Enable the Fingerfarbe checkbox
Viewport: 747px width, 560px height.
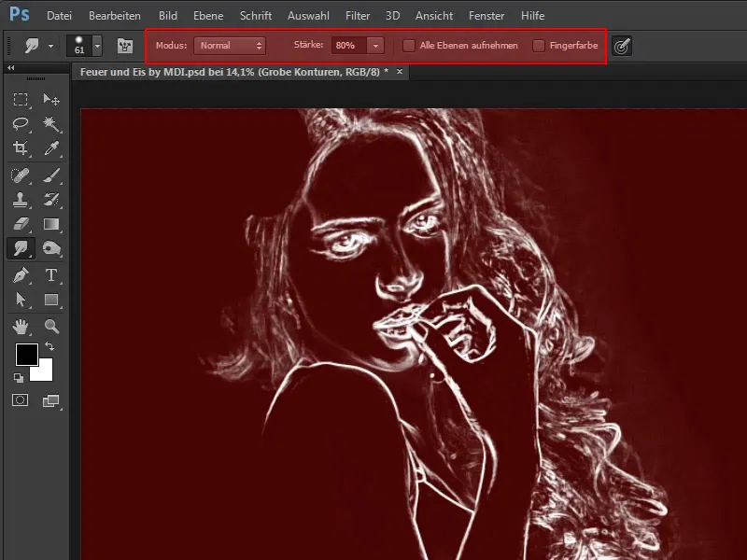[x=539, y=46]
